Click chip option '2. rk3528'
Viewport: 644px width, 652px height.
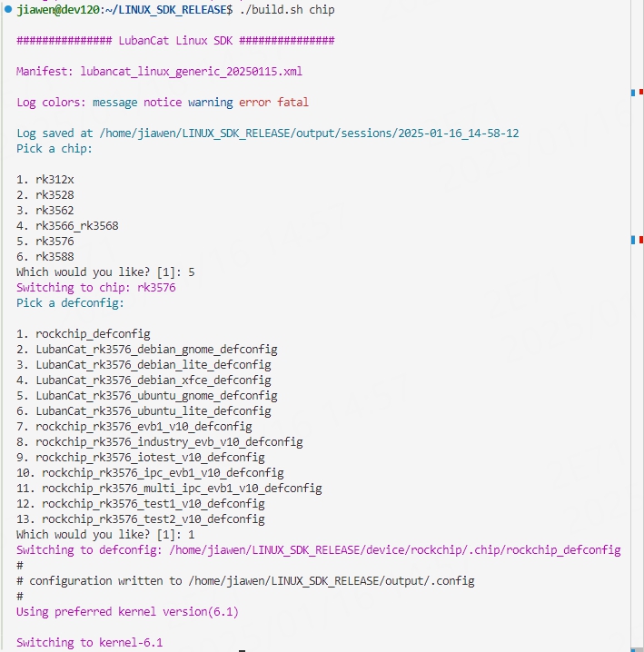45,195
